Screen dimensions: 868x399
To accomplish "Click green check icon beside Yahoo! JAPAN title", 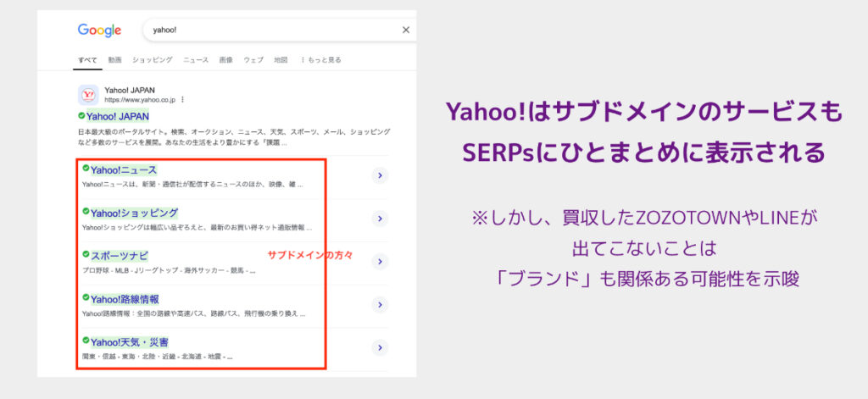I will (x=81, y=116).
